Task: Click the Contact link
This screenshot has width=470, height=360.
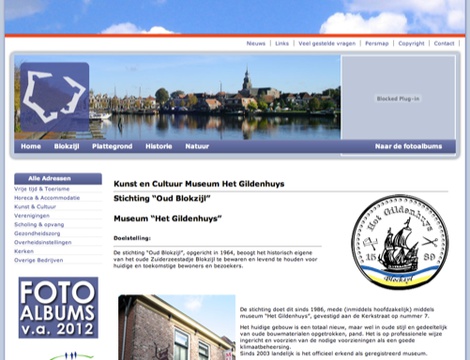Action: click(x=444, y=43)
